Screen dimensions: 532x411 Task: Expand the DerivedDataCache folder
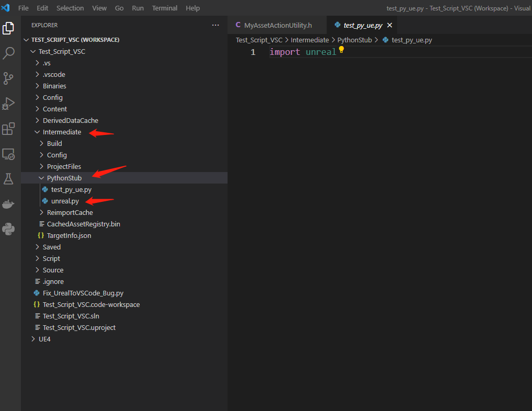pyautogui.click(x=37, y=120)
